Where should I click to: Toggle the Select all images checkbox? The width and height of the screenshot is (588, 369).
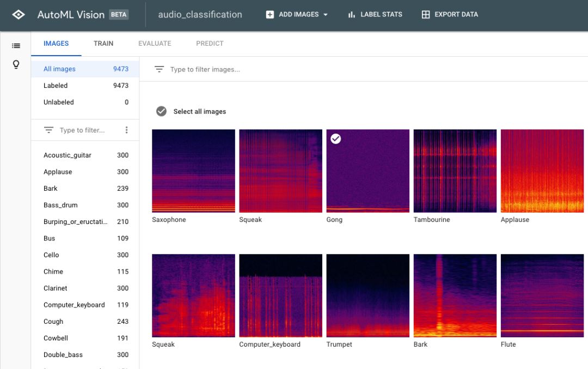pyautogui.click(x=161, y=111)
